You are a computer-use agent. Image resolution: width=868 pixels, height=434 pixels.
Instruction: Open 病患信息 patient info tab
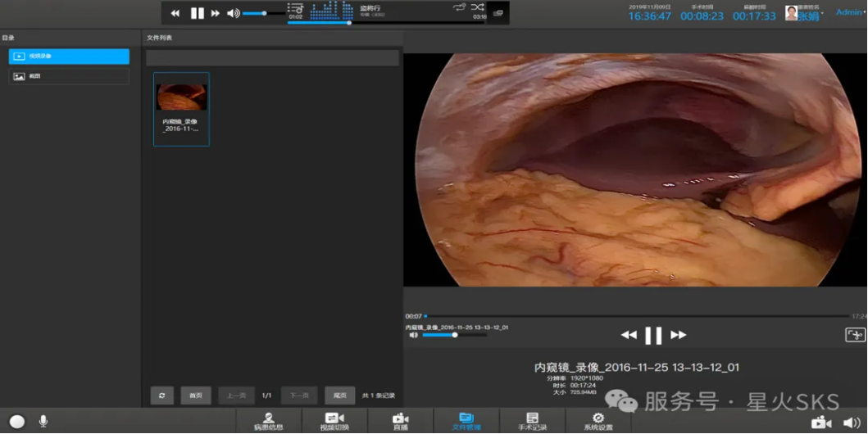[x=268, y=422]
